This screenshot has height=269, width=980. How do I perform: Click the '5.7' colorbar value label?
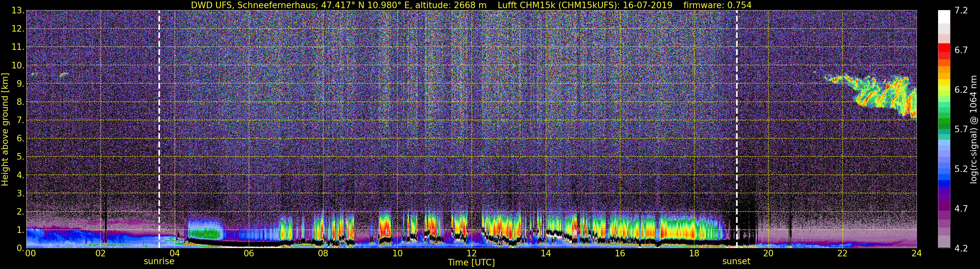[x=961, y=129]
